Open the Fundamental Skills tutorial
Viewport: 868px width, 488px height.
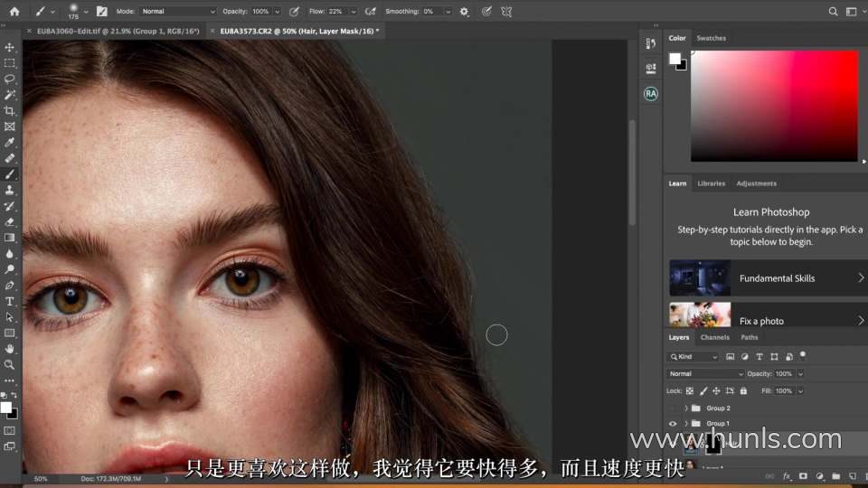[x=767, y=278]
